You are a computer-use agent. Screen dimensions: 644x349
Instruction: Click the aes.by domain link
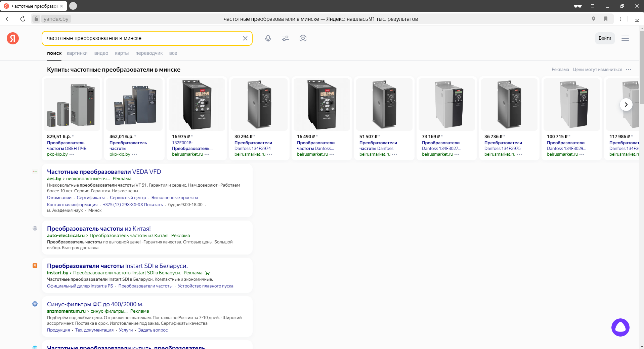pos(54,179)
